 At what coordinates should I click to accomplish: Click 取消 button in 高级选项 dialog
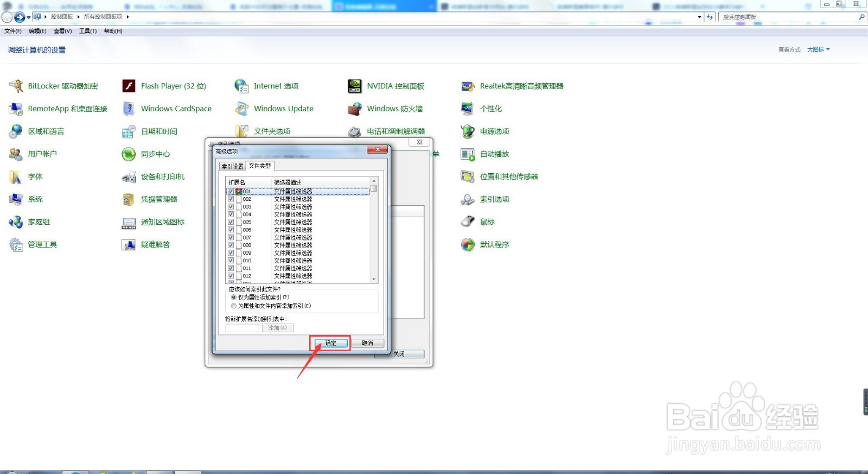367,343
